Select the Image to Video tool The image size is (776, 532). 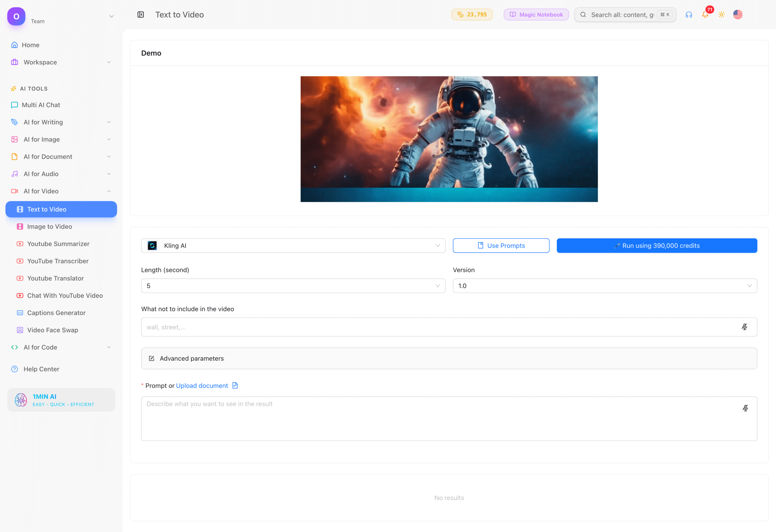pos(49,226)
